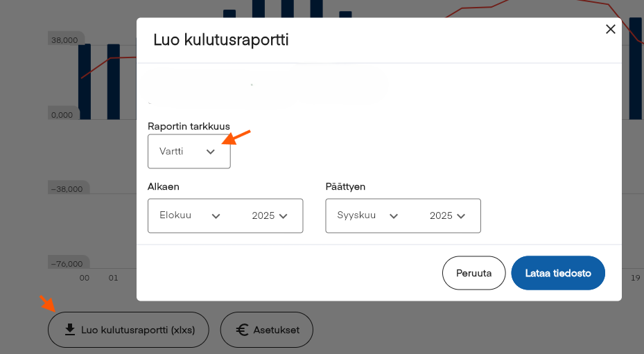
Task: Open the Alkaen year 2025 dropdown
Action: (270, 216)
